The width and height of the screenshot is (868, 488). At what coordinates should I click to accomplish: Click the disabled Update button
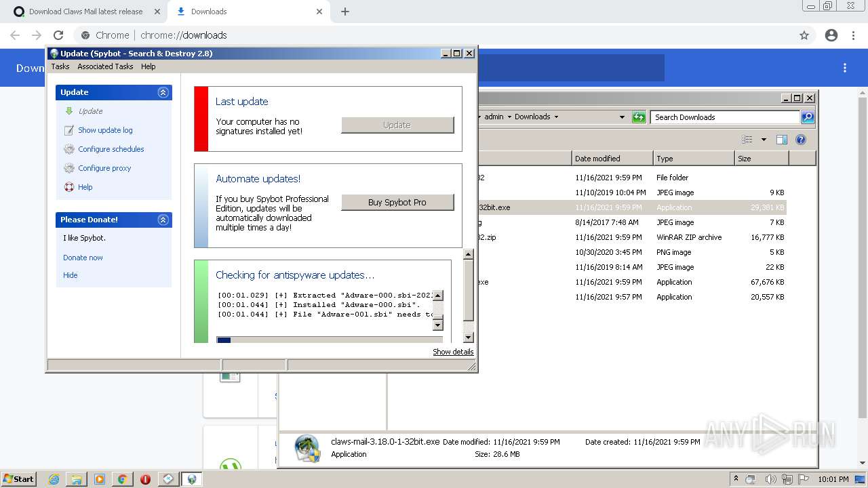[x=397, y=125]
